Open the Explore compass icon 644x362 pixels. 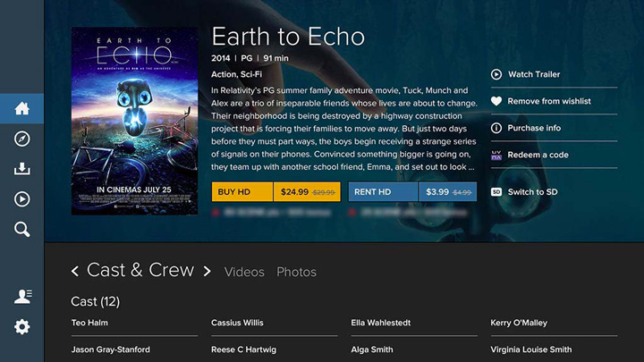coord(22,139)
